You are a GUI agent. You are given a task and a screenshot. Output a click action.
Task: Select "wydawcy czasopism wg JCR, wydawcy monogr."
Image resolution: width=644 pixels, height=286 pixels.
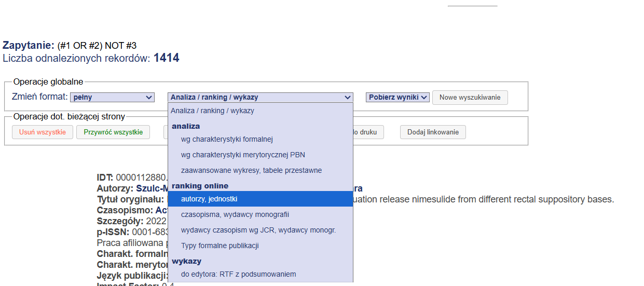click(x=258, y=230)
